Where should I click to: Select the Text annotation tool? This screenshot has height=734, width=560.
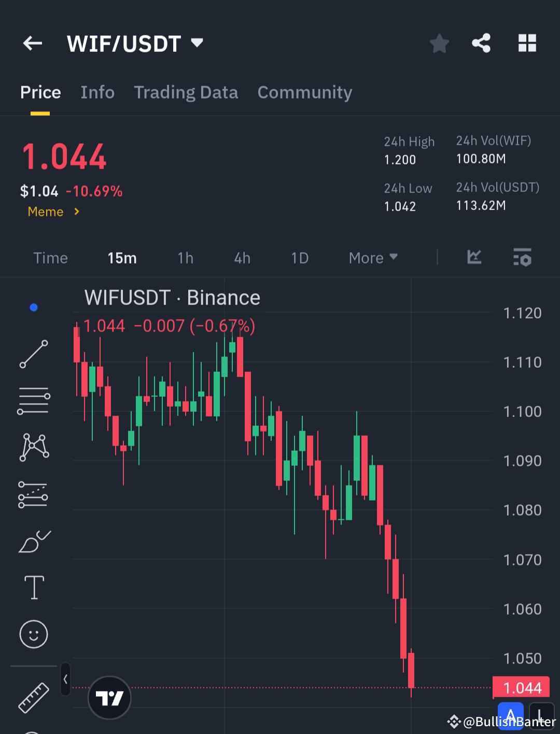(x=34, y=587)
